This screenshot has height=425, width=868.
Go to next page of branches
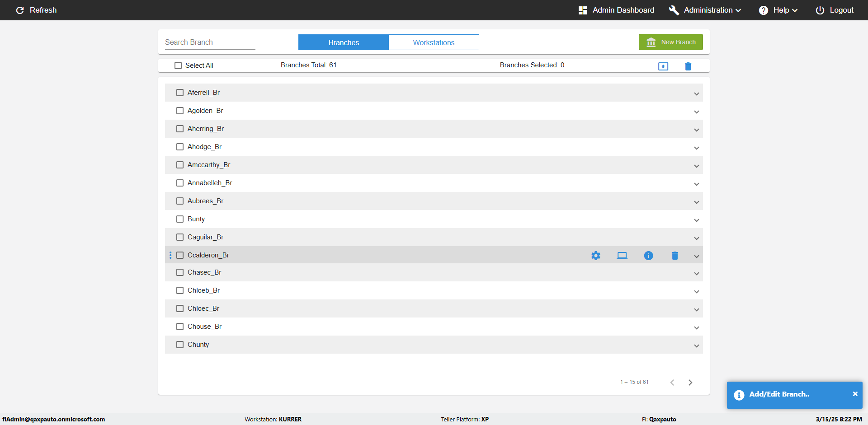(x=690, y=383)
